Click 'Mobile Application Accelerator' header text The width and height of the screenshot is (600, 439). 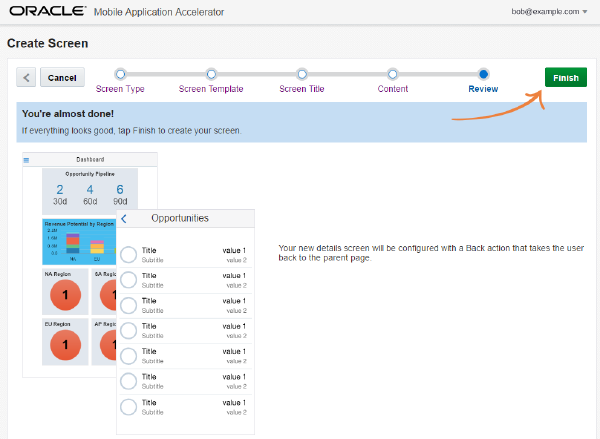159,12
